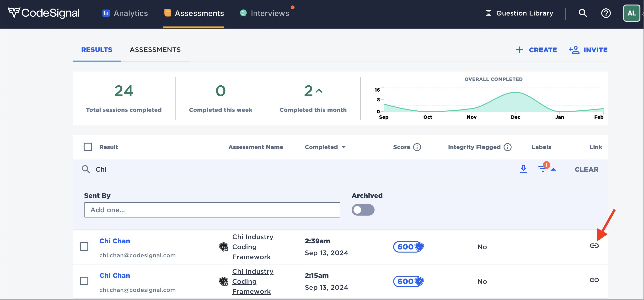Copy link icon for first Chi Chan result
Viewport: 644px width, 300px height.
tap(594, 246)
